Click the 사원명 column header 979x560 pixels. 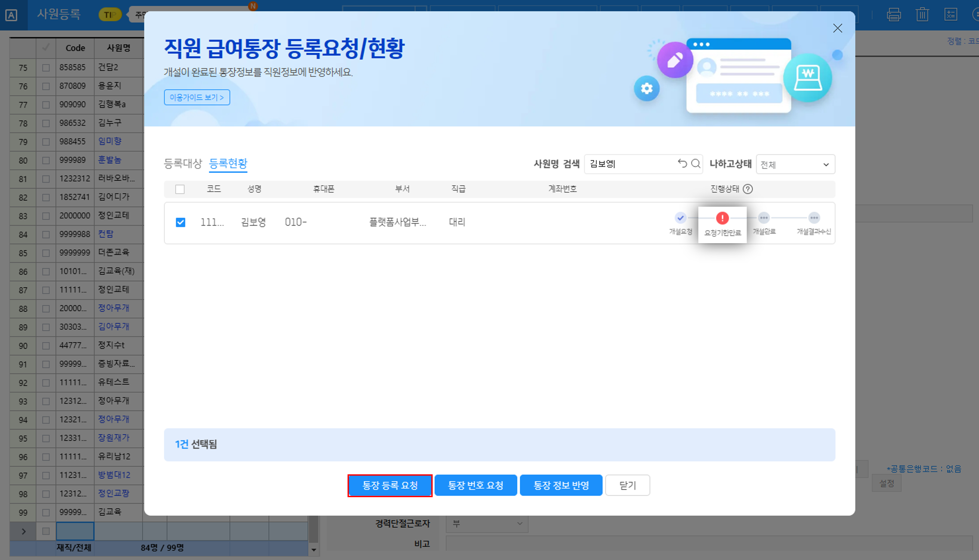(x=119, y=48)
